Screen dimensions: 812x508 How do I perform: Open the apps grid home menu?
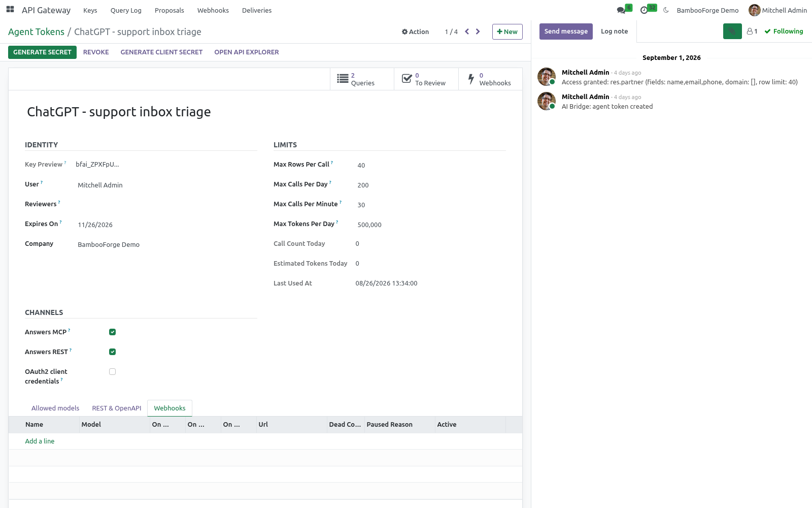tap(10, 10)
